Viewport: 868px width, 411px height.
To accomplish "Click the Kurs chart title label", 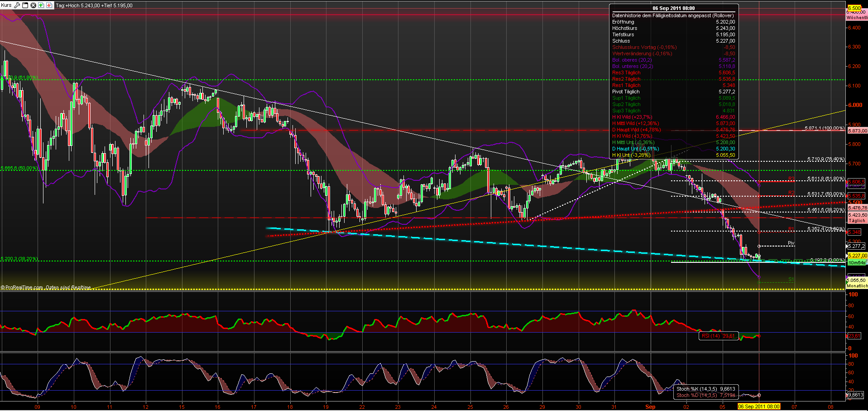I will point(6,5).
